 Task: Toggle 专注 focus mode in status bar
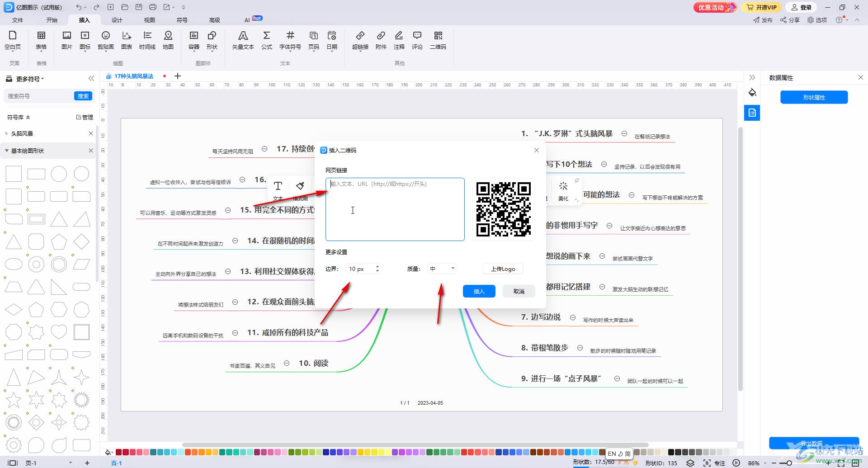(x=714, y=463)
